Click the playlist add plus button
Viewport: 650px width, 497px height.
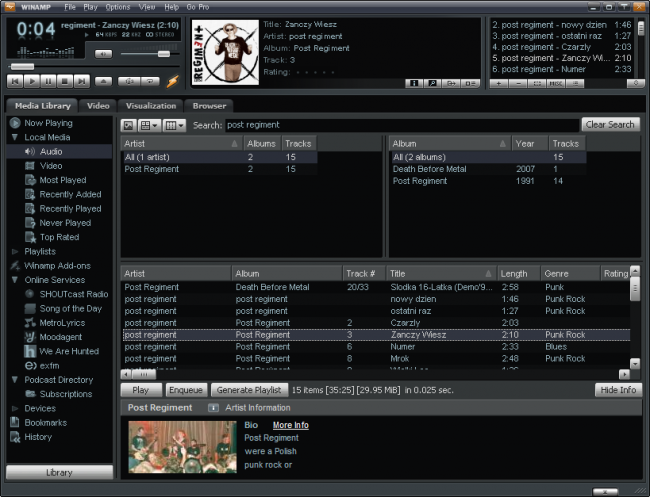[499, 83]
